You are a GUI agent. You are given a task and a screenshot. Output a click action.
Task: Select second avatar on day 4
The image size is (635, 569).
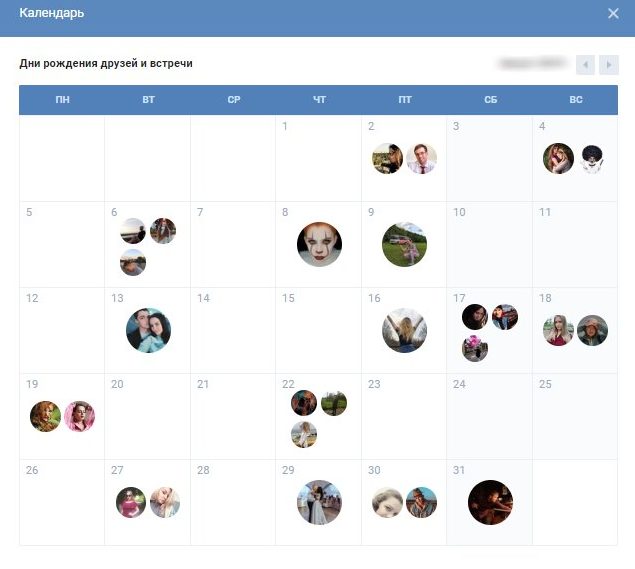pyautogui.click(x=592, y=159)
